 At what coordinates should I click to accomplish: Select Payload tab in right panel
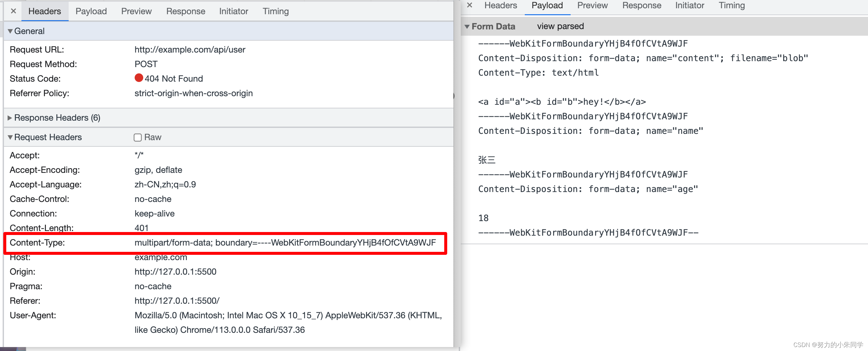(547, 5)
